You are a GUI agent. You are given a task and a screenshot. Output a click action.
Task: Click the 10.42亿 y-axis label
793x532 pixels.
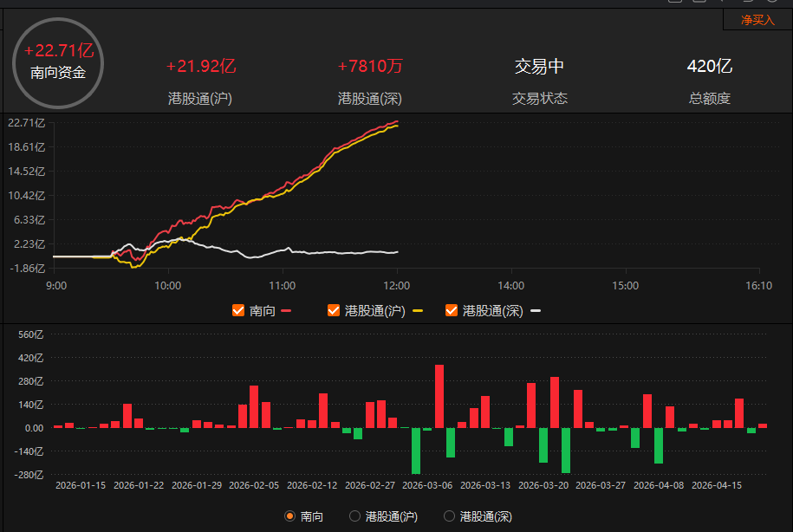coord(27,196)
